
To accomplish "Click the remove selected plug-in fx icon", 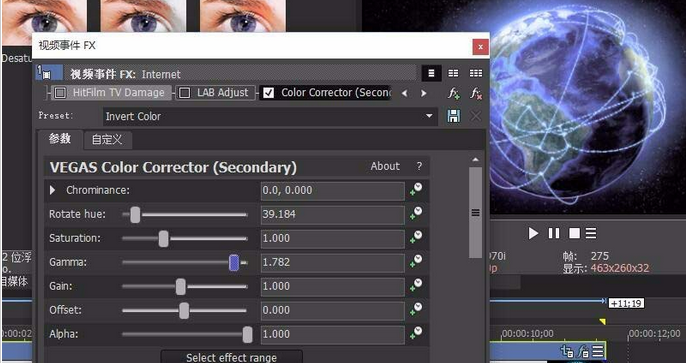I will tap(476, 93).
